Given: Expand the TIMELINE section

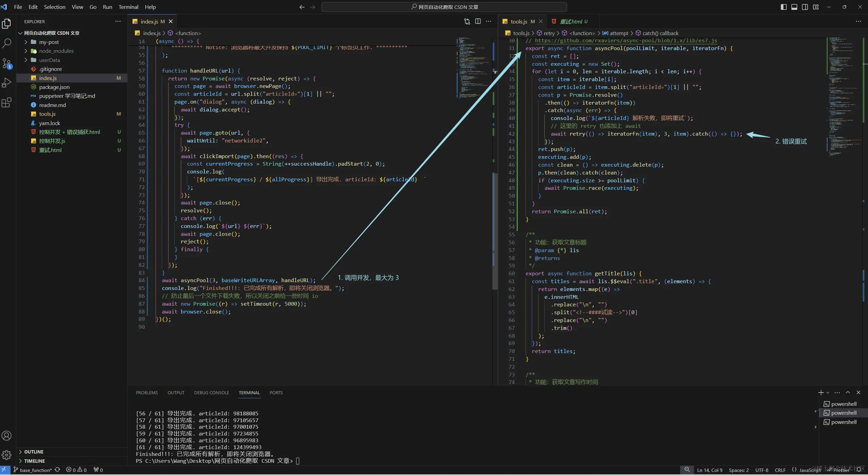Looking at the screenshot, I should coord(34,461).
